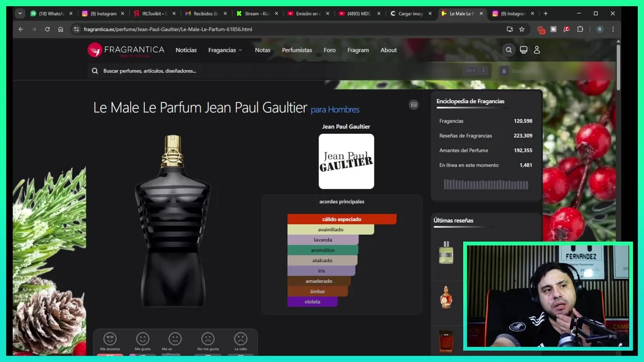Image resolution: width=644 pixels, height=362 pixels.
Task: Click the 'amaderado' accord bar
Action: tap(319, 281)
